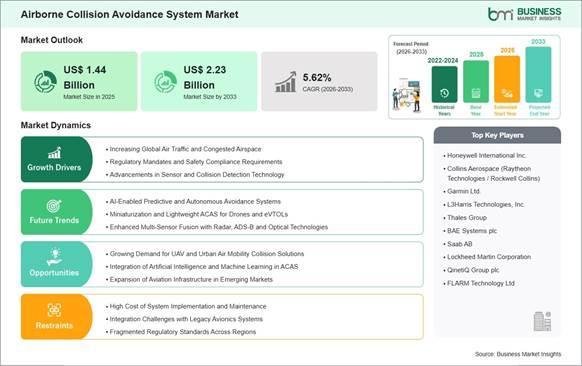Click the orange 2026 estimated year bar
Image resolution: width=582 pixels, height=366 pixels.
pos(507,79)
